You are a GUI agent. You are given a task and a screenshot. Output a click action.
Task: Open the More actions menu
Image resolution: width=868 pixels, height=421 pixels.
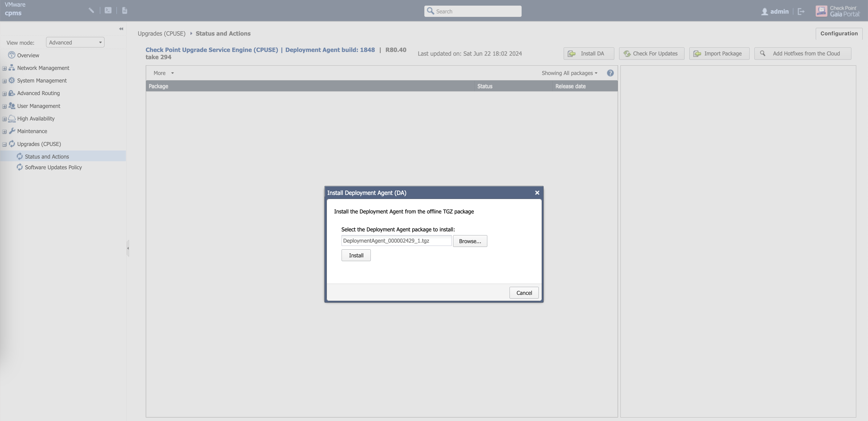tap(163, 73)
